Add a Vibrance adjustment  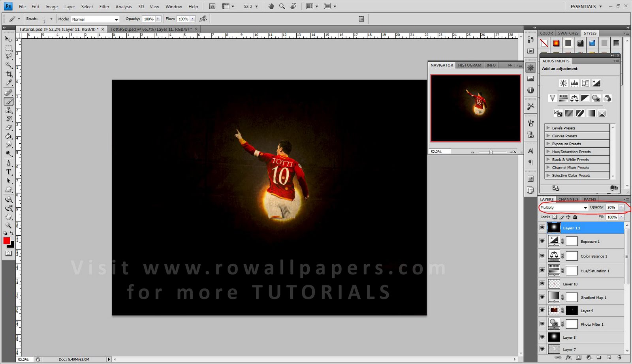click(552, 98)
